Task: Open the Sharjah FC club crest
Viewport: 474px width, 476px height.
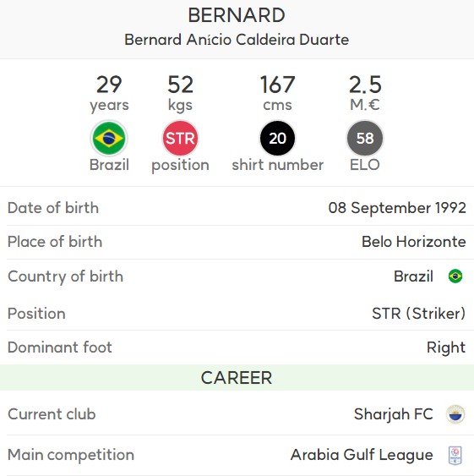Action: [x=455, y=414]
